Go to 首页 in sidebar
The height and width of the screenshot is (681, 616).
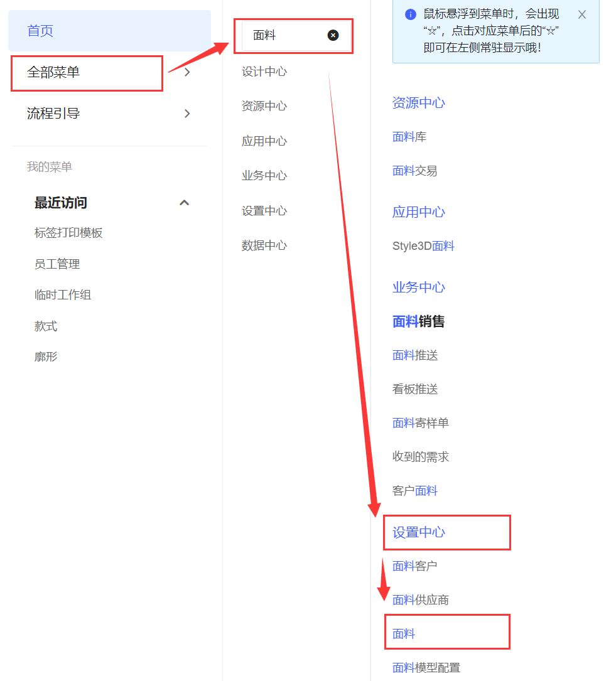[x=41, y=31]
